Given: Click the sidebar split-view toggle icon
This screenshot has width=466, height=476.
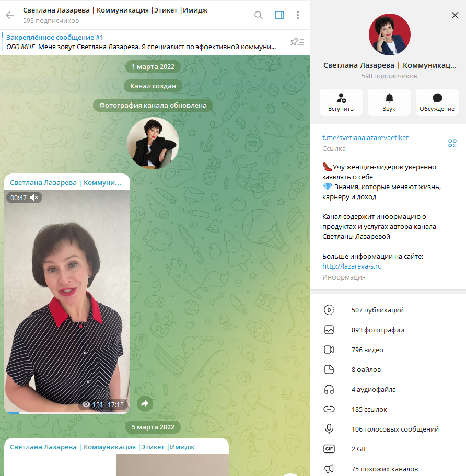Looking at the screenshot, I should click(279, 15).
